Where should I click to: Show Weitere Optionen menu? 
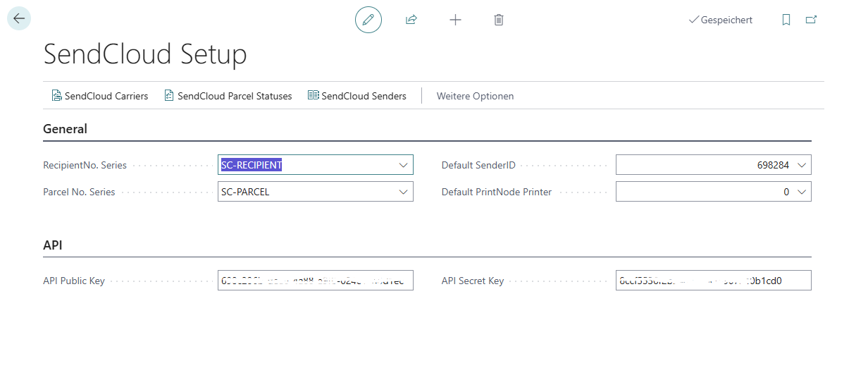pyautogui.click(x=475, y=96)
